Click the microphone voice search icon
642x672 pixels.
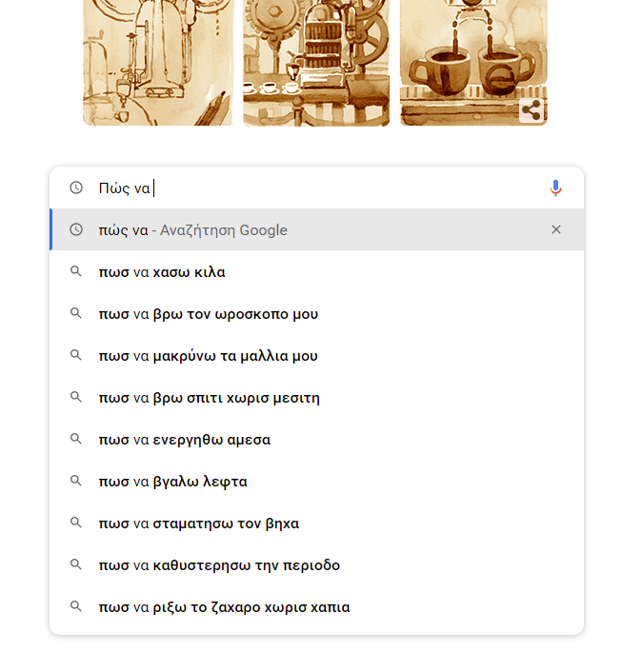[556, 188]
